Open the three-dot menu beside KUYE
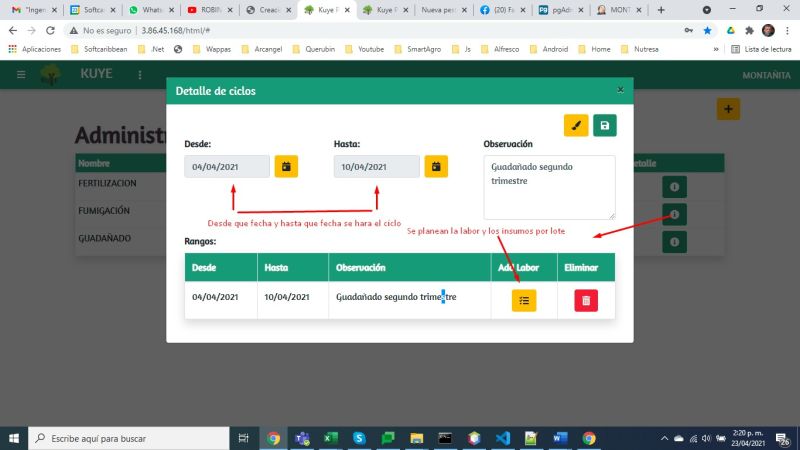Viewport: 800px width, 450px height. pyautogui.click(x=139, y=75)
